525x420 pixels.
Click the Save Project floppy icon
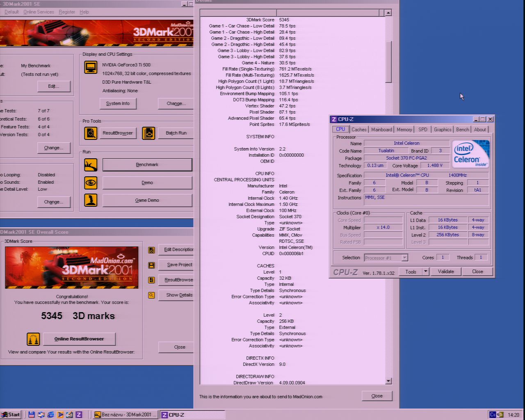pyautogui.click(x=151, y=265)
